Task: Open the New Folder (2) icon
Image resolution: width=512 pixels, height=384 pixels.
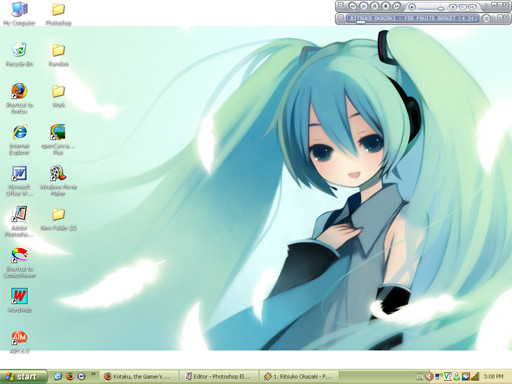Action: click(x=58, y=219)
